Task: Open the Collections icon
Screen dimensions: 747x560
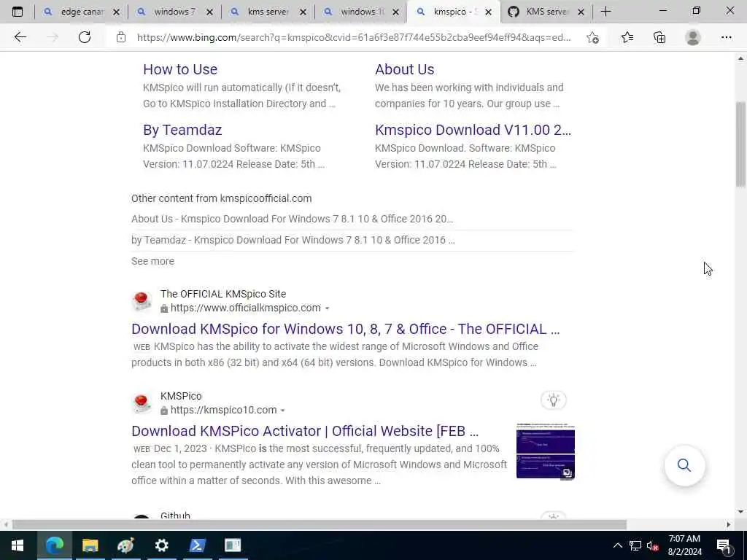Action: coord(659,37)
